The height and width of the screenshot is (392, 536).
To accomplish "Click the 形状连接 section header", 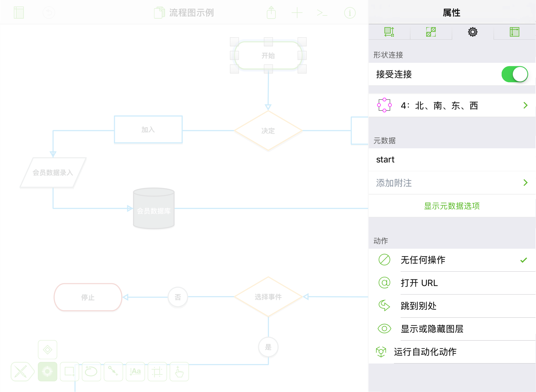I will tap(388, 55).
